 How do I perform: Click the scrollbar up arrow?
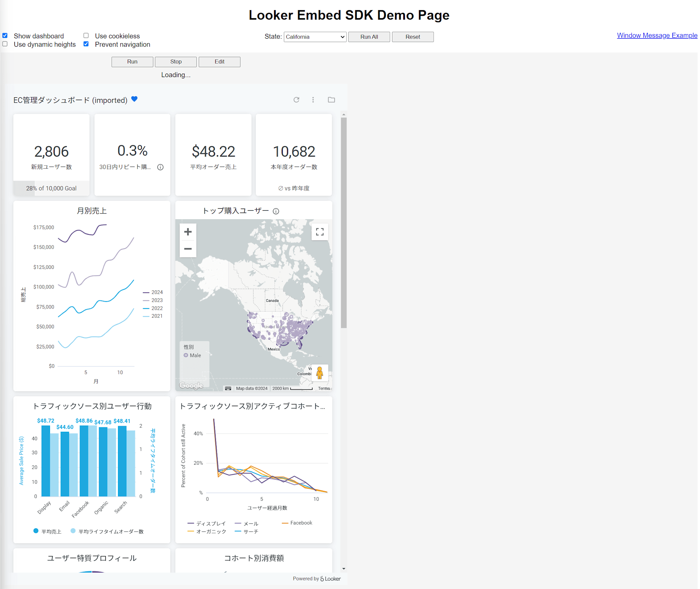[344, 115]
